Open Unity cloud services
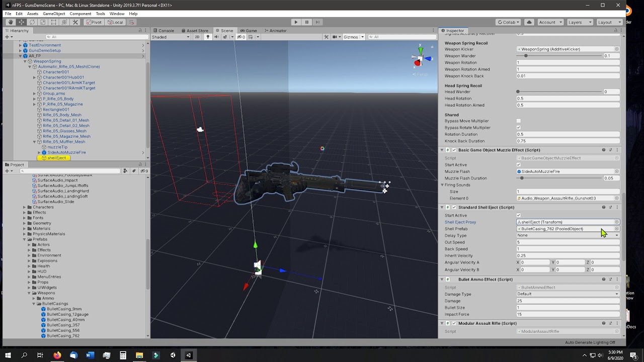The image size is (644, 362). (x=529, y=22)
